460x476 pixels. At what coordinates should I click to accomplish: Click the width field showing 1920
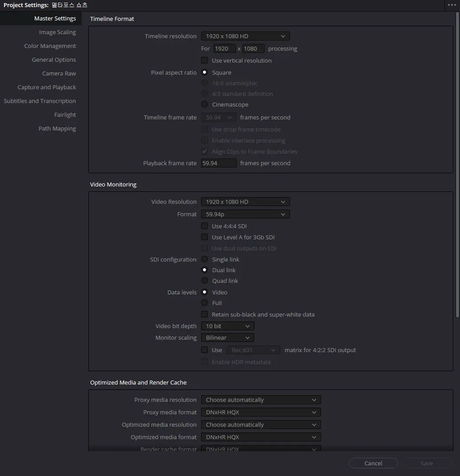tap(224, 48)
